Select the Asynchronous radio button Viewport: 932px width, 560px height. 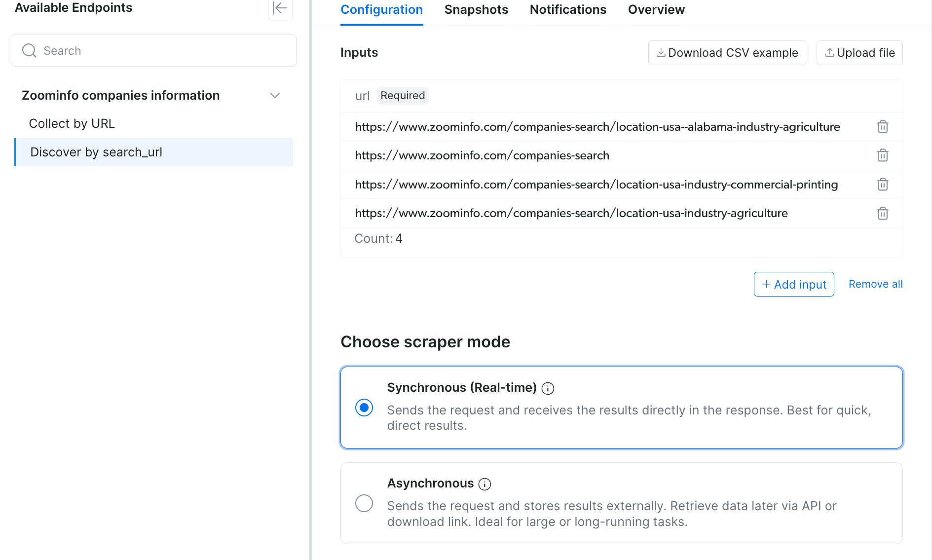(x=364, y=503)
